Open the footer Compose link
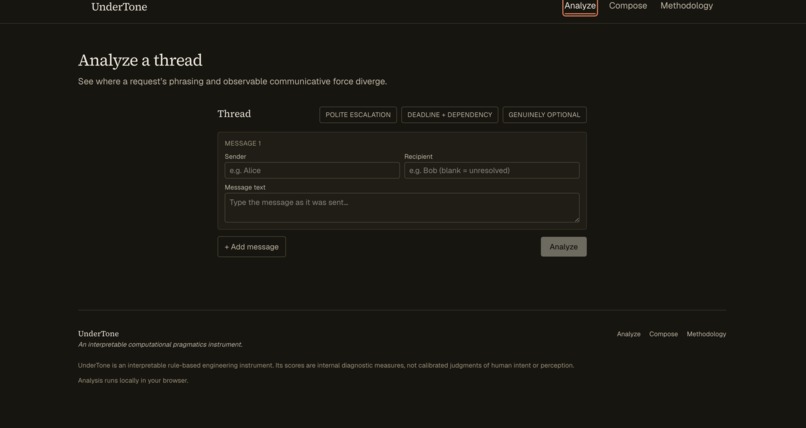This screenshot has width=806, height=428. pyautogui.click(x=663, y=334)
